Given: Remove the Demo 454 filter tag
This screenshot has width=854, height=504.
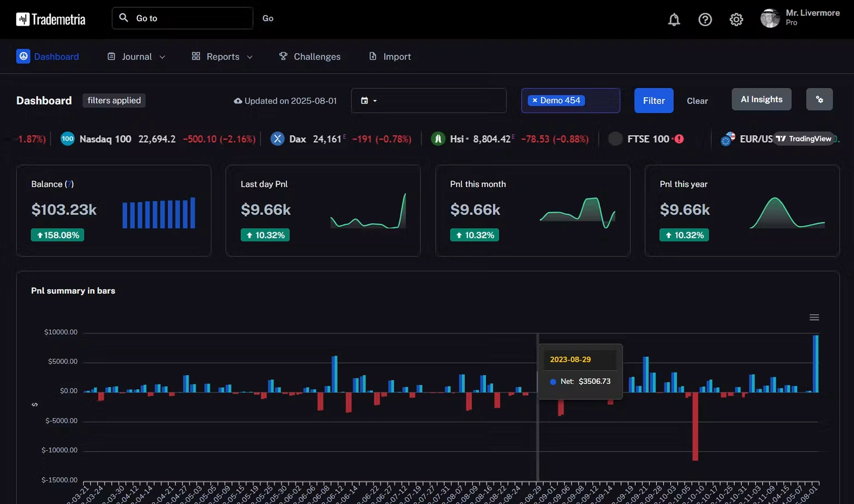Looking at the screenshot, I should pyautogui.click(x=535, y=101).
